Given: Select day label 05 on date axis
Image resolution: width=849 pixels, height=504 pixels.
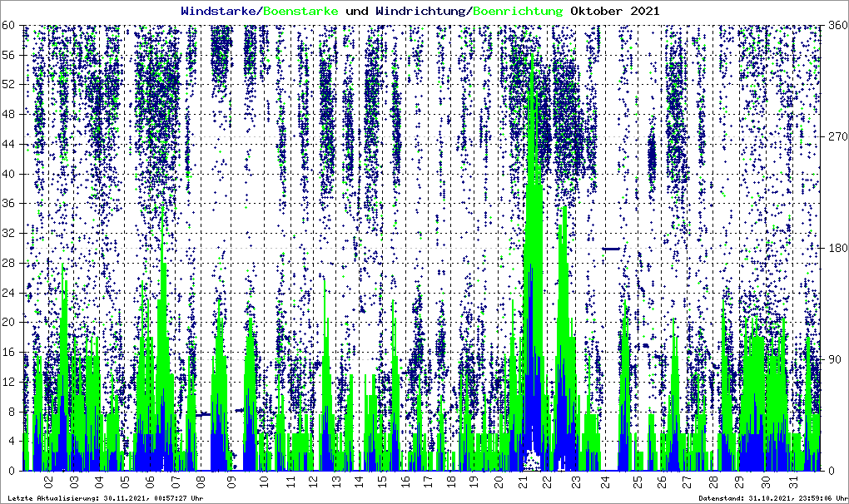Looking at the screenshot, I should (125, 480).
